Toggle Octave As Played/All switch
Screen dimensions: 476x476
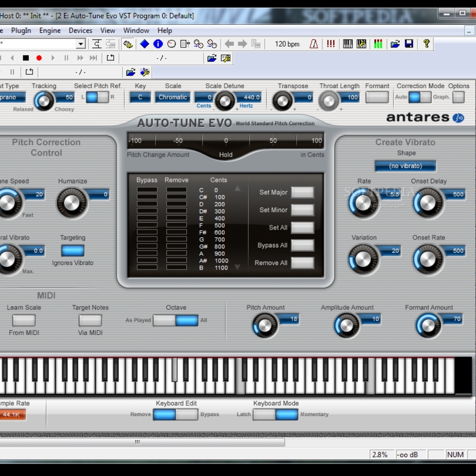pos(176,320)
